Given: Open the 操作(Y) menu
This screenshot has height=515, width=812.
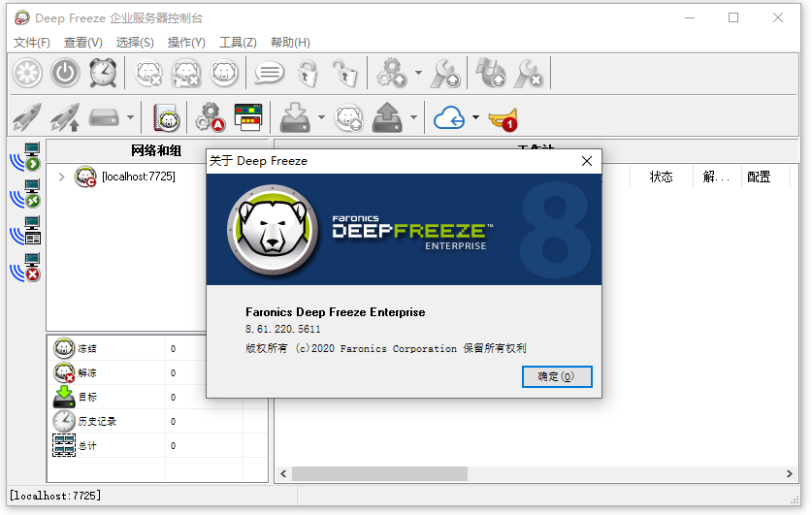Looking at the screenshot, I should point(186,43).
